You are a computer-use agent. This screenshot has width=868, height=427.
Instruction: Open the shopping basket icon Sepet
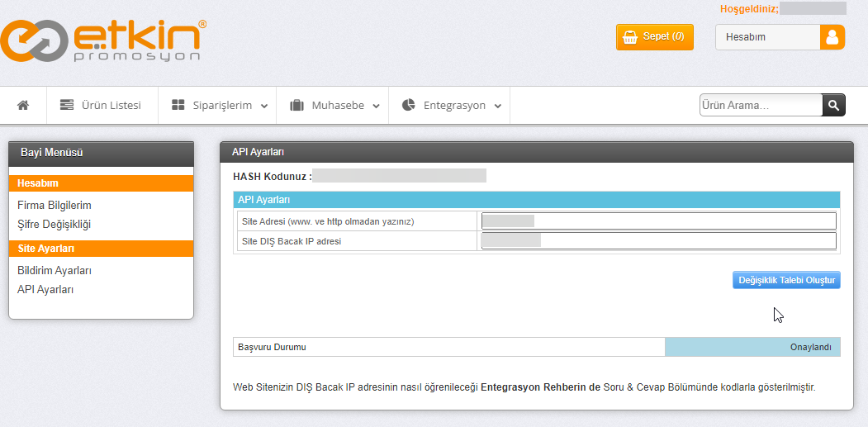[x=629, y=37]
